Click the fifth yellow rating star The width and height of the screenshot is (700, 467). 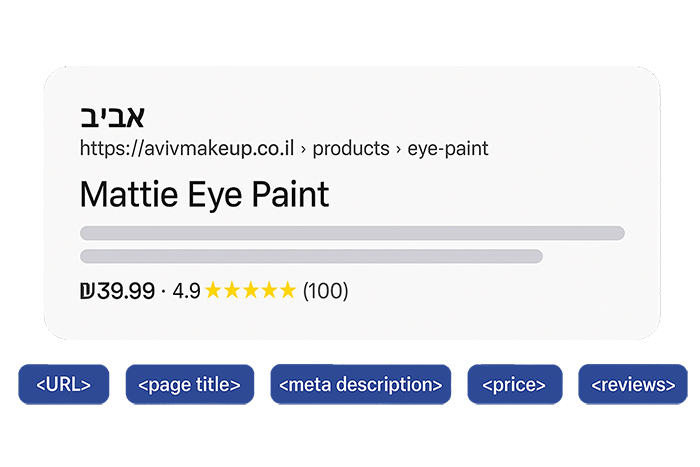point(288,290)
